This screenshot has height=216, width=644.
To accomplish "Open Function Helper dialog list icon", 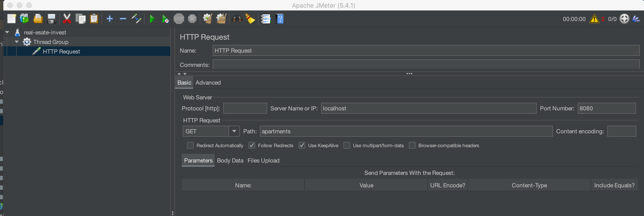I will [x=266, y=19].
